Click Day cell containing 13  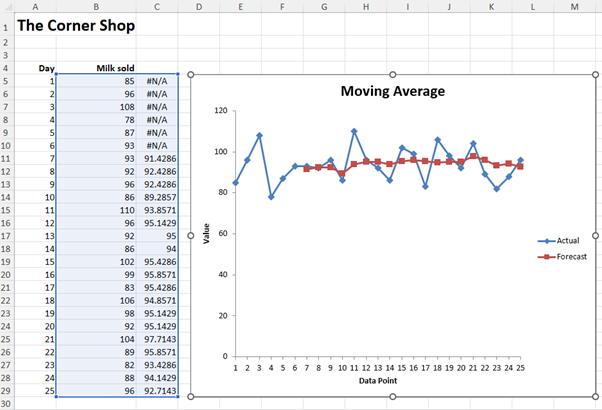[35, 236]
